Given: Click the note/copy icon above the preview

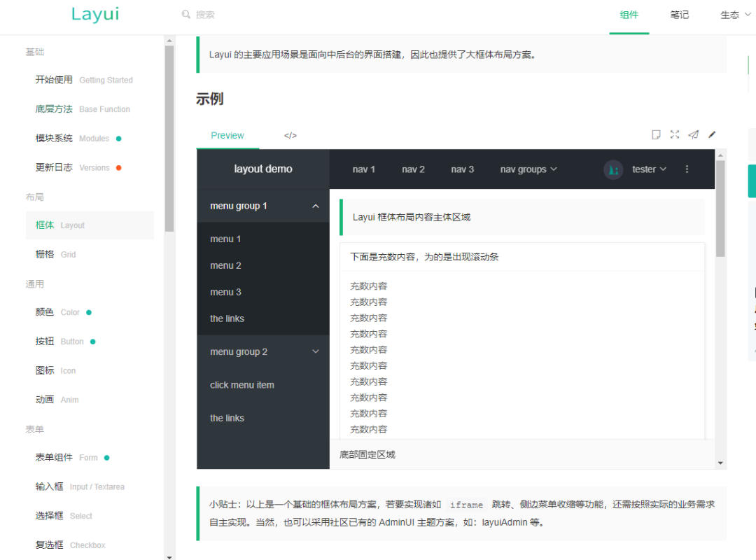Looking at the screenshot, I should [656, 134].
